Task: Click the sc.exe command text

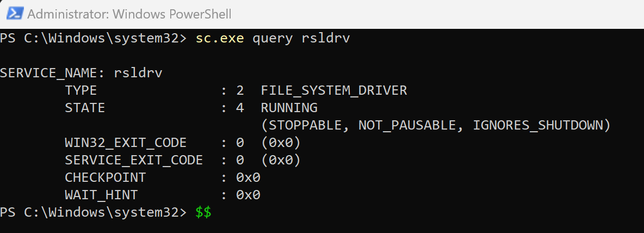Action: [x=220, y=39]
